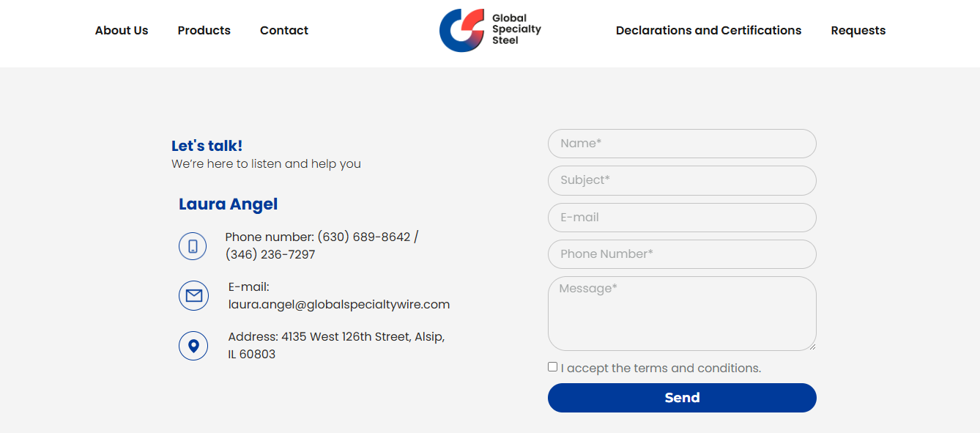Focus the Phone Number field
This screenshot has width=980, height=433.
[x=682, y=254]
